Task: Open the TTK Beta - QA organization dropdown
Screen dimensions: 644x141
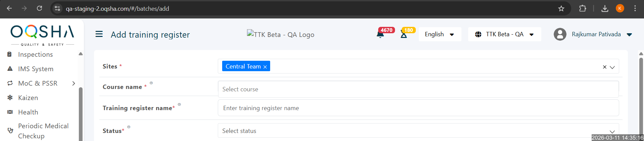Action: coord(504,34)
